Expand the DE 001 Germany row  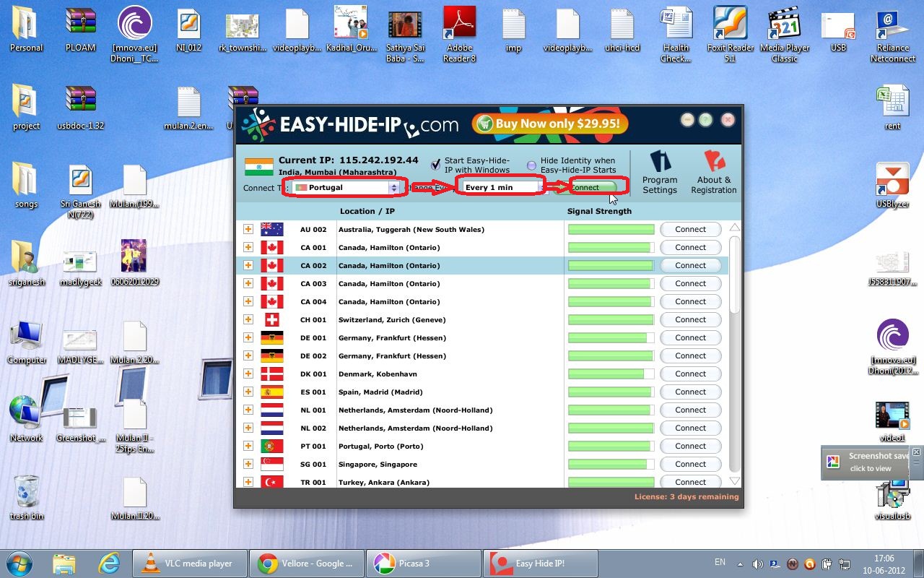pos(248,337)
